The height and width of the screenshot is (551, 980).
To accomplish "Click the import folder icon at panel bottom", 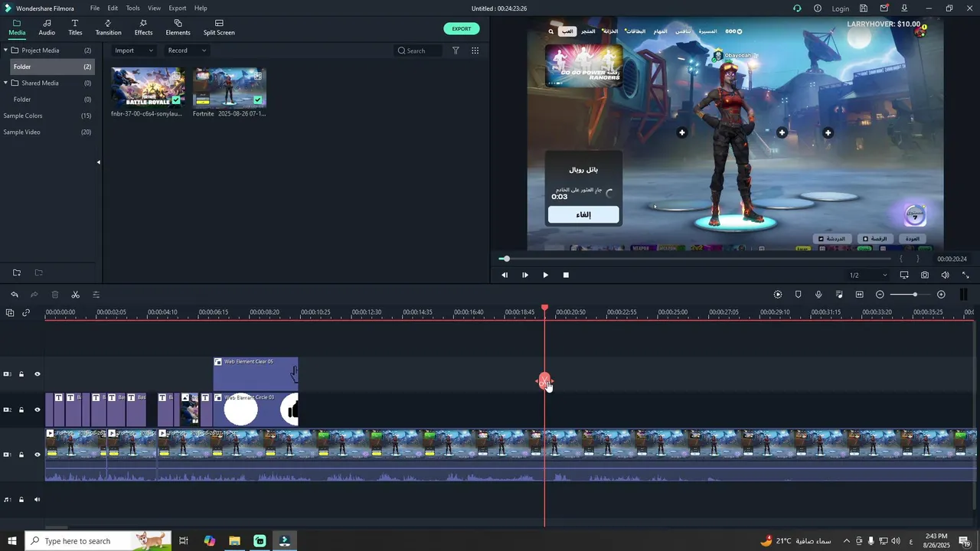I will tap(38, 272).
